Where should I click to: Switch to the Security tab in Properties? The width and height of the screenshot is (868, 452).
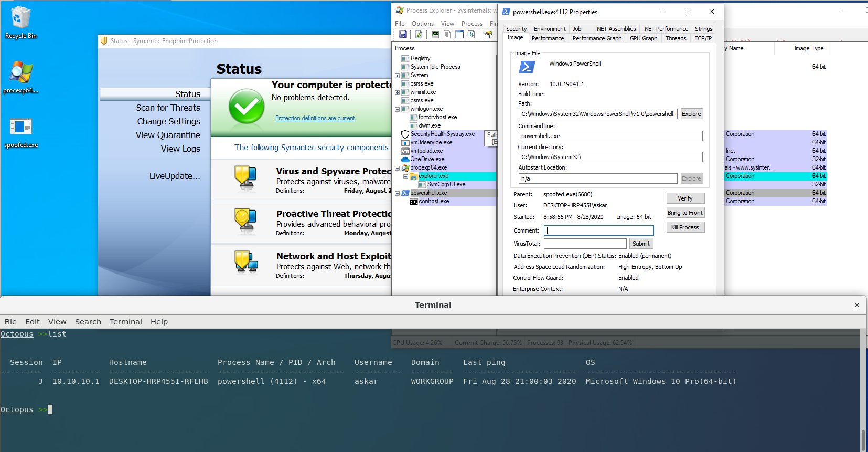pos(516,29)
